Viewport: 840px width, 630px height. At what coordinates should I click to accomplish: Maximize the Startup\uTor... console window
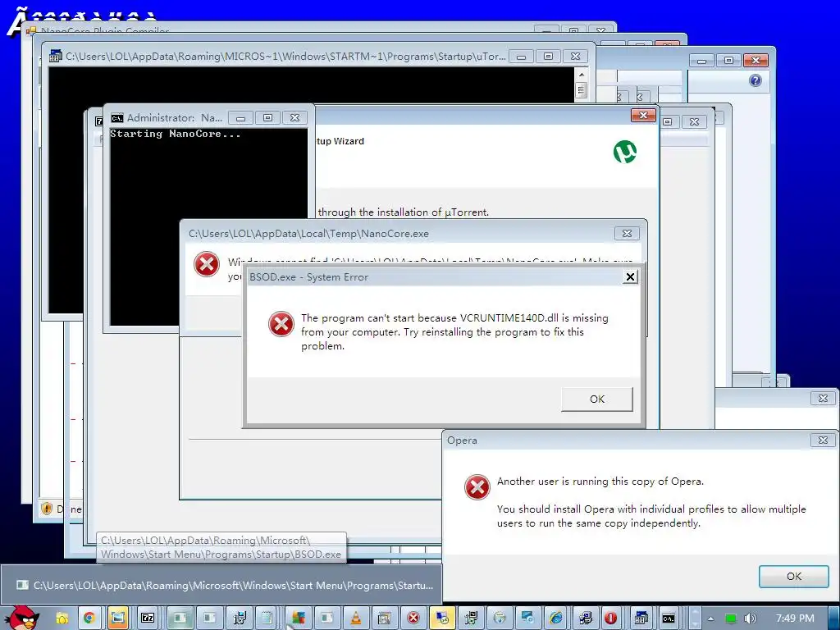coord(548,57)
